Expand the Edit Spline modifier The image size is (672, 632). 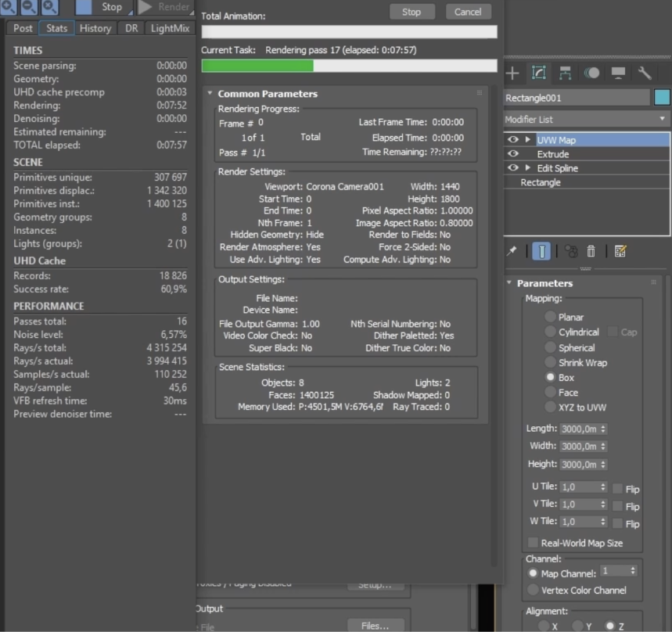click(528, 168)
